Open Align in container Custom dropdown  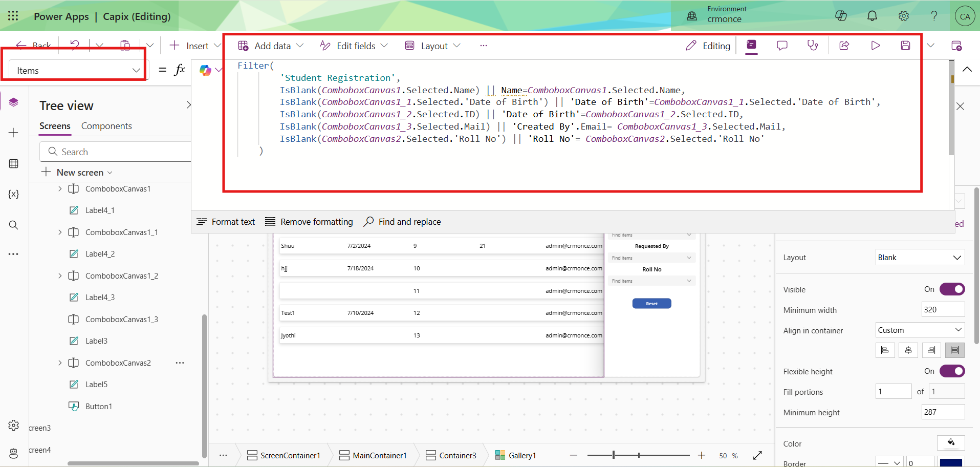click(x=920, y=330)
